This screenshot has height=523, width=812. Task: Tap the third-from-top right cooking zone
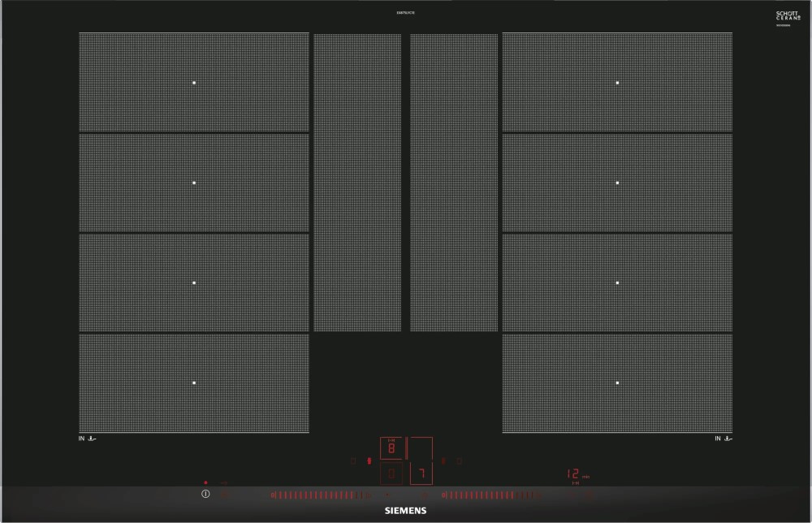point(617,283)
